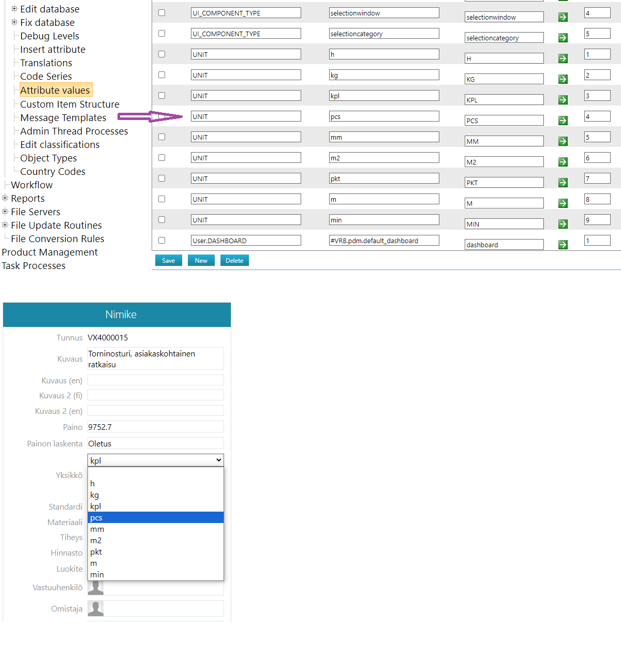Expand the Reports tree node

[x=5, y=198]
